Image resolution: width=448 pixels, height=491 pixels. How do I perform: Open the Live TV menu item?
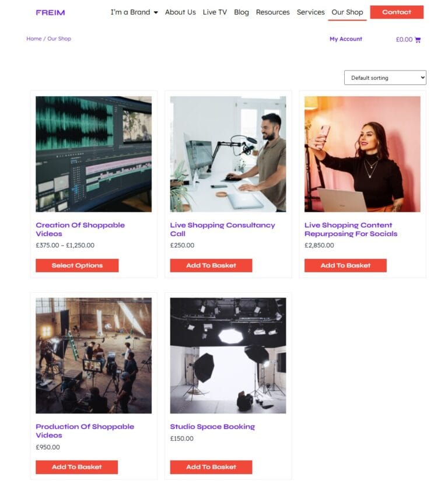[215, 12]
